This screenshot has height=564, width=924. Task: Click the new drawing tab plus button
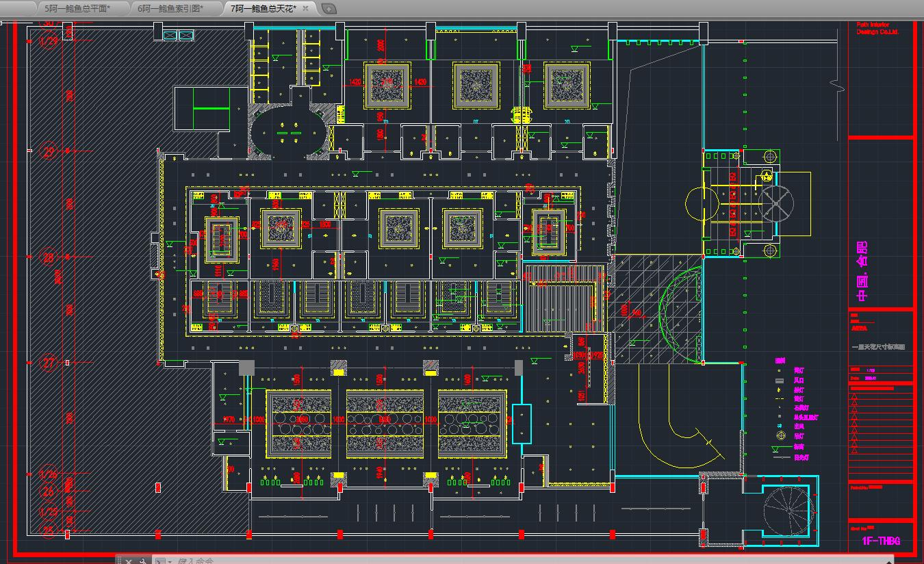pos(329,9)
